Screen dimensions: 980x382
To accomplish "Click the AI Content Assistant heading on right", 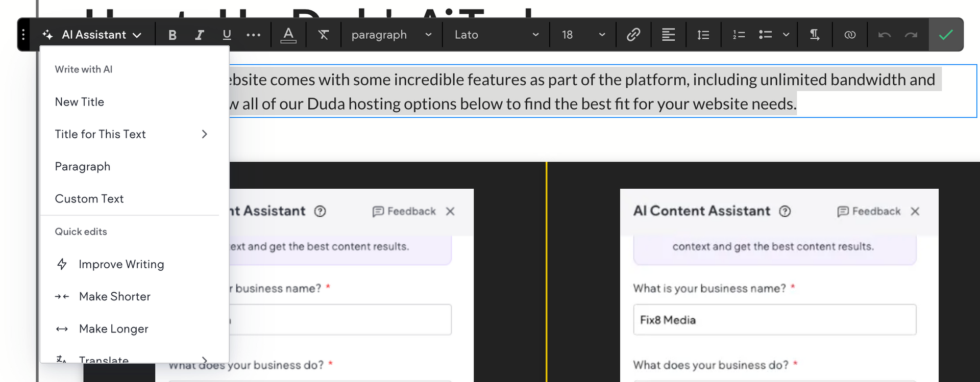I will pyautogui.click(x=702, y=211).
